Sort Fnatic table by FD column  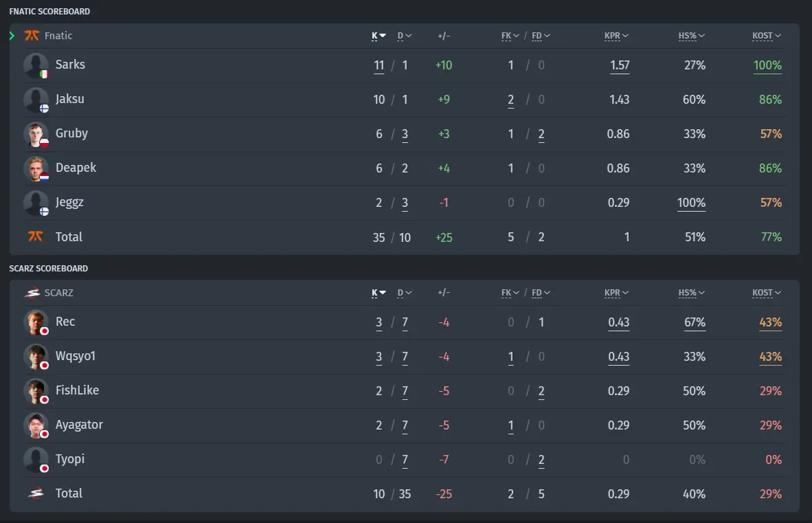coord(541,36)
